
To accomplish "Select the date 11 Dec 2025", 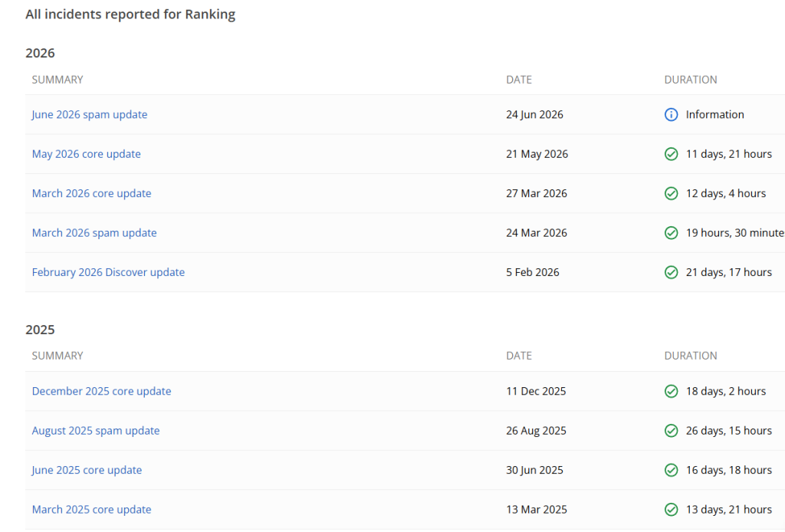I will click(536, 392).
